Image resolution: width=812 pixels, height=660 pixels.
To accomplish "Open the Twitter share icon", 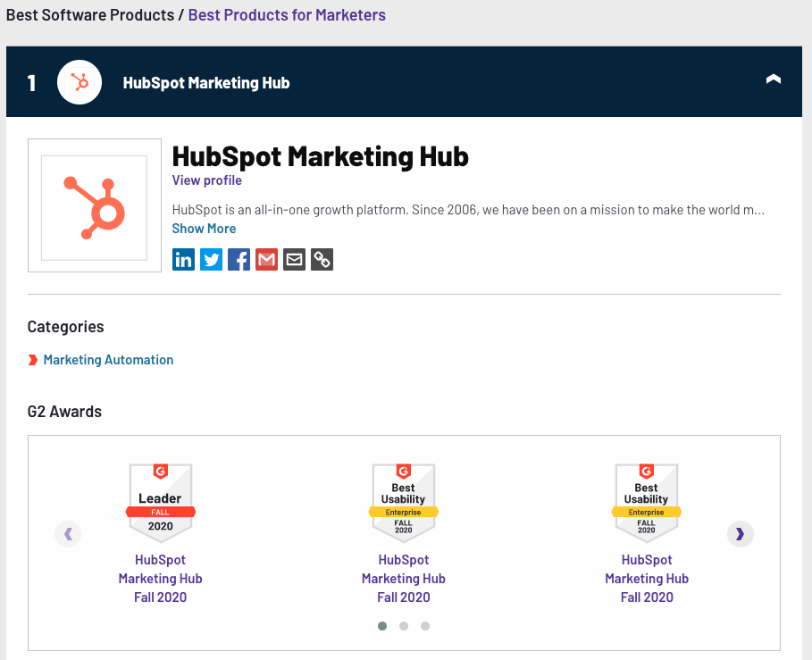I will [211, 259].
